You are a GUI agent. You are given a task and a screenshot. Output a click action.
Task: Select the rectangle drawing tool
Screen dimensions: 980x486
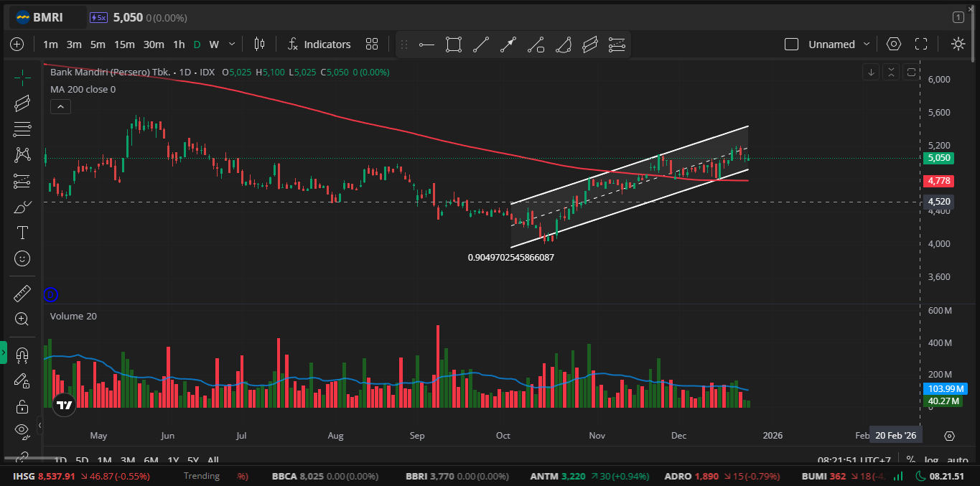pyautogui.click(x=453, y=45)
